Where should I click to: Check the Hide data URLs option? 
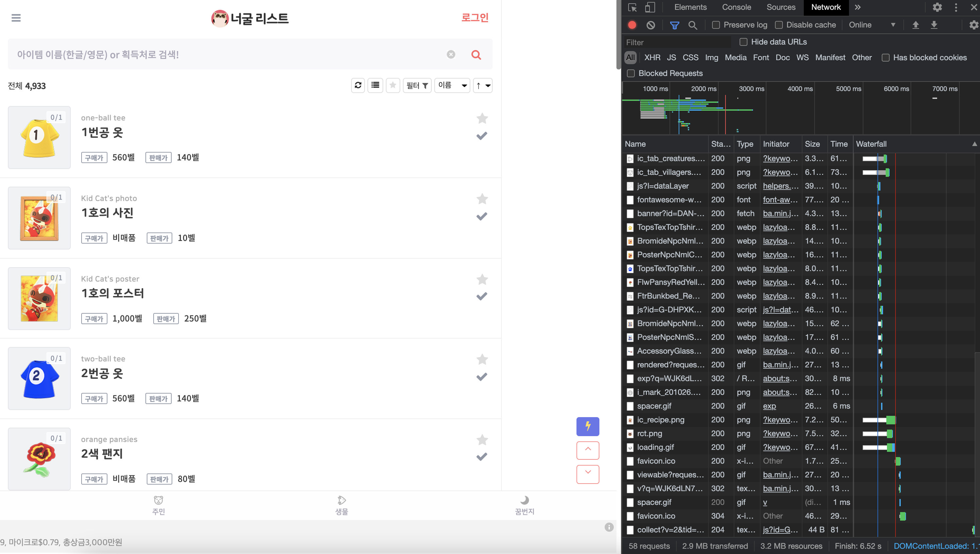(743, 42)
